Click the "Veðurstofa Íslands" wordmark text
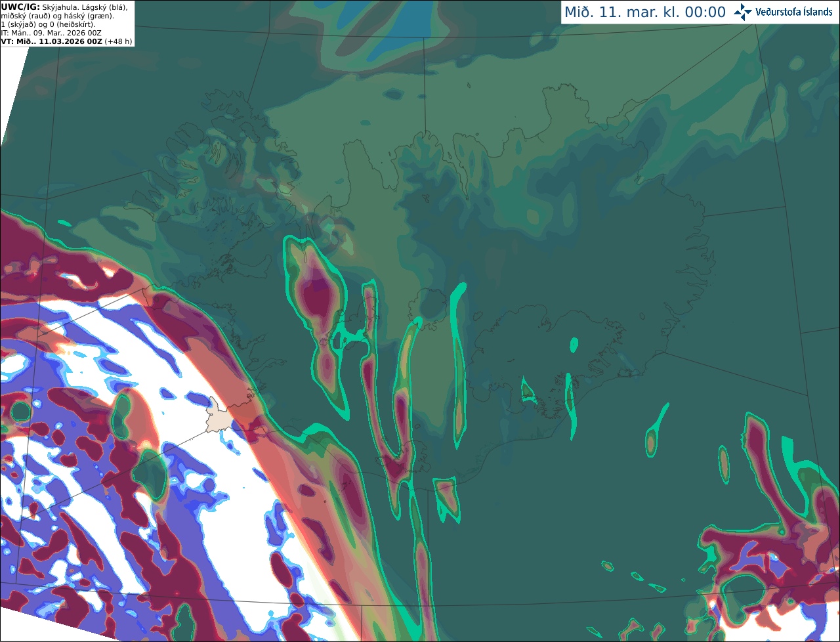The width and height of the screenshot is (840, 642). 794,12
